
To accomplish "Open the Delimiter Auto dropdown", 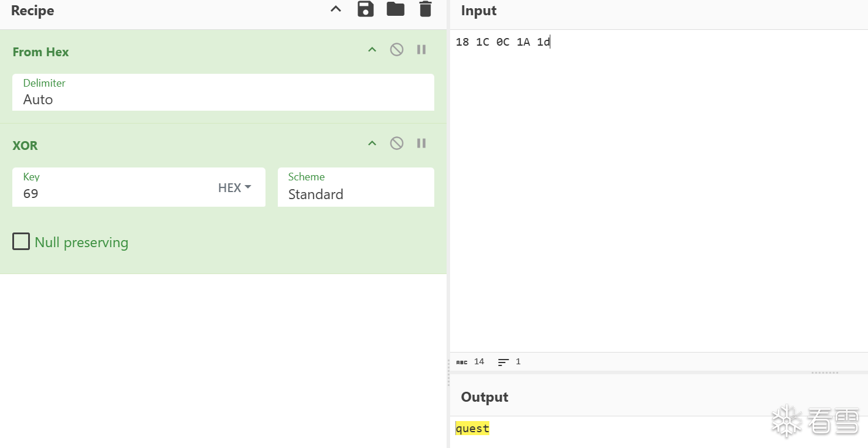I will 223,99.
